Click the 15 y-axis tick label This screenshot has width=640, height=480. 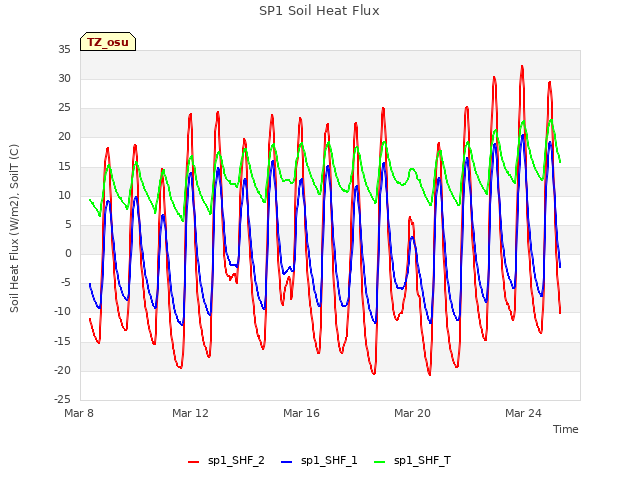click(x=64, y=166)
